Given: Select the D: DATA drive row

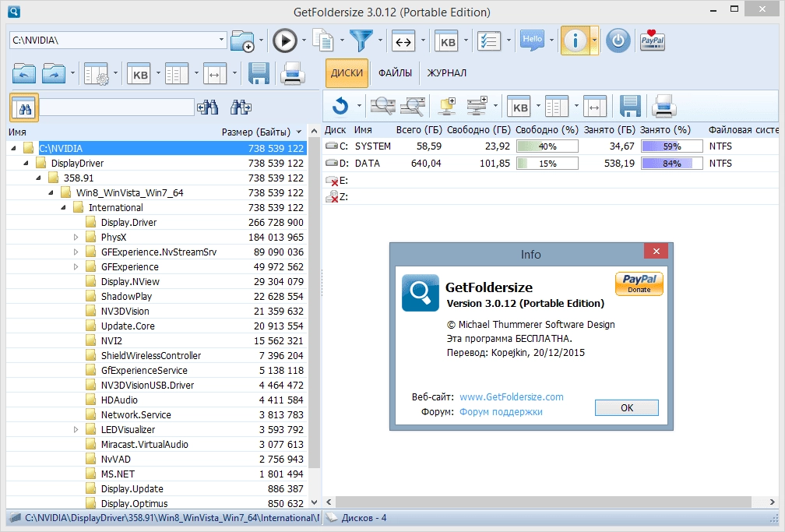Looking at the screenshot, I should pyautogui.click(x=551, y=164).
